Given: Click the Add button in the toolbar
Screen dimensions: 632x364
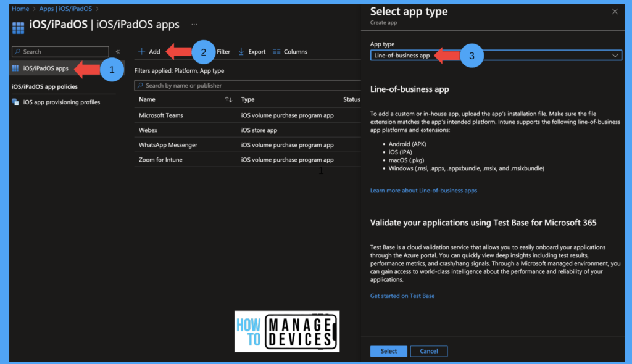Looking at the screenshot, I should (x=149, y=52).
